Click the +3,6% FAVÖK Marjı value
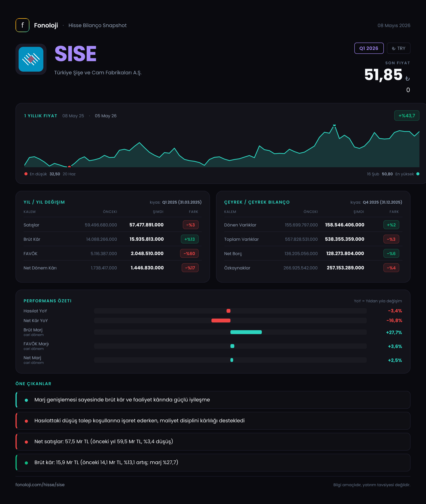Viewport: 426px width, 504px height. tap(395, 346)
